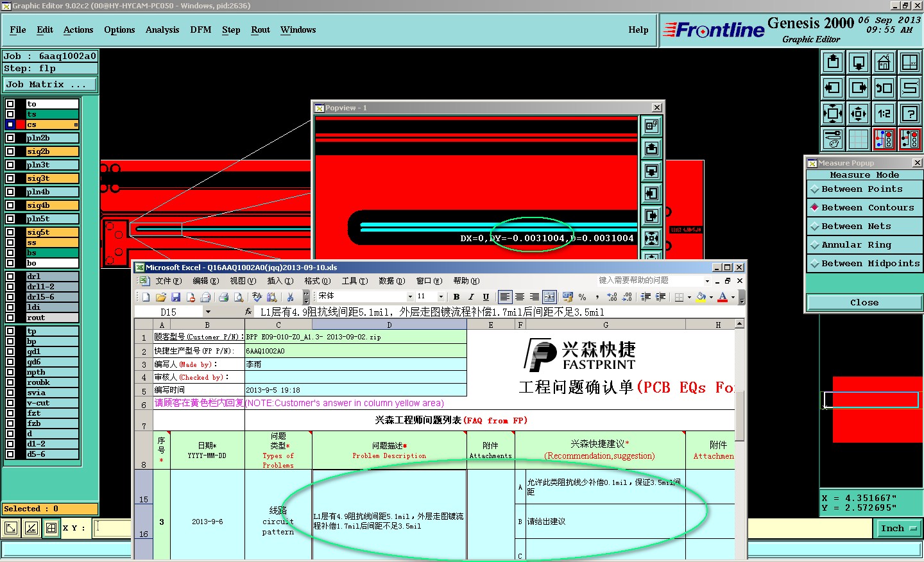The width and height of the screenshot is (924, 562).
Task: Open Excel help search box dropdown
Action: [707, 281]
